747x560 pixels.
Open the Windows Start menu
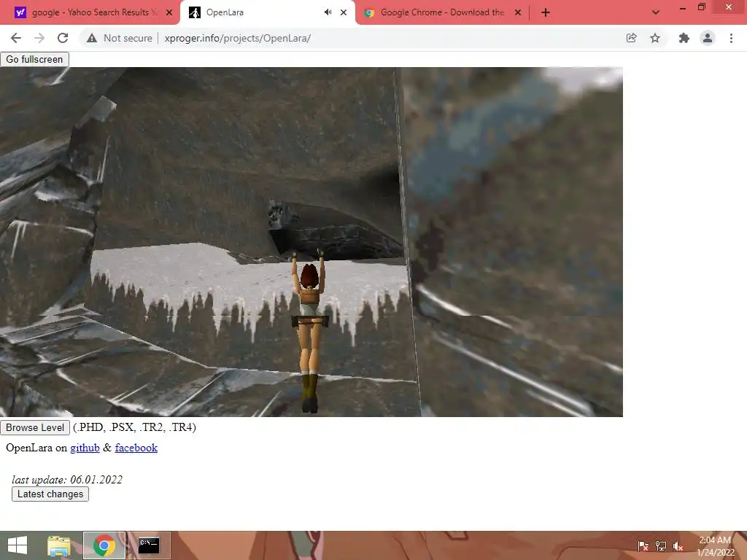point(18,545)
